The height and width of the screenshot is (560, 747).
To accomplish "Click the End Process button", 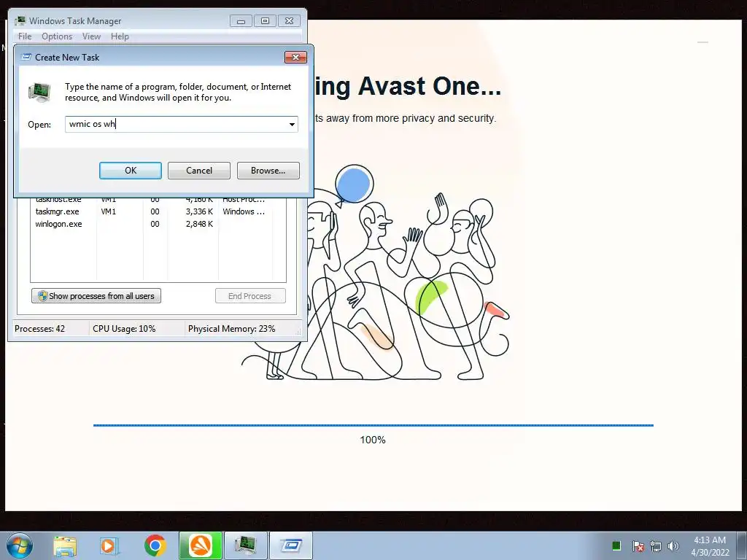I will click(x=251, y=296).
